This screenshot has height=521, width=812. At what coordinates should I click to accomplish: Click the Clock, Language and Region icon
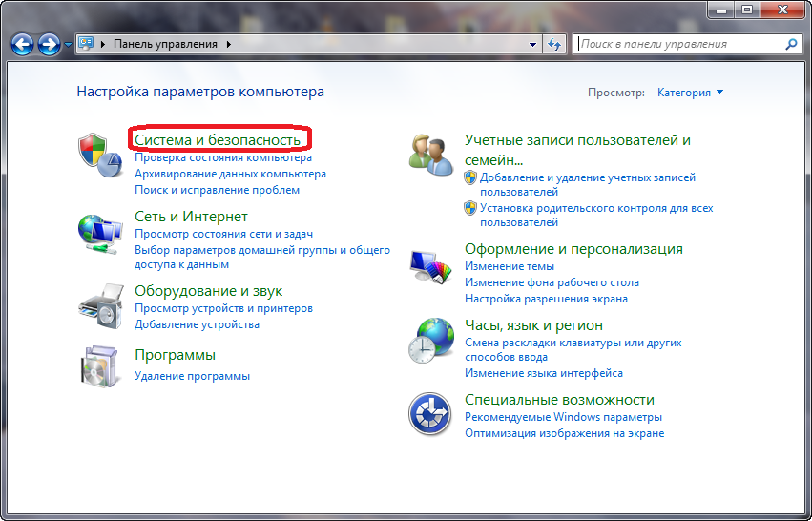pyautogui.click(x=430, y=338)
